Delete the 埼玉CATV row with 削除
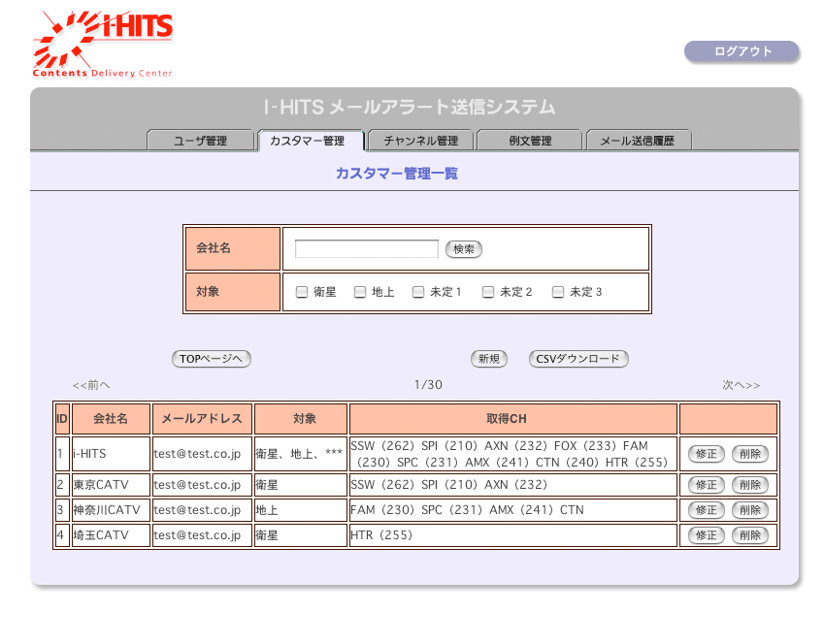 tap(749, 535)
